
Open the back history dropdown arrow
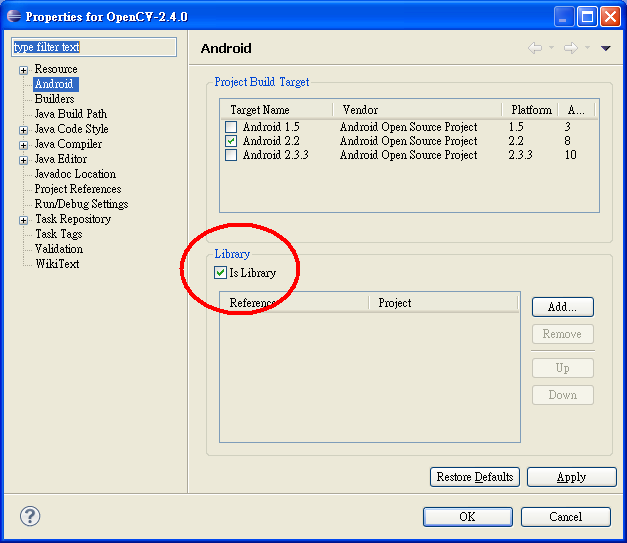point(551,48)
